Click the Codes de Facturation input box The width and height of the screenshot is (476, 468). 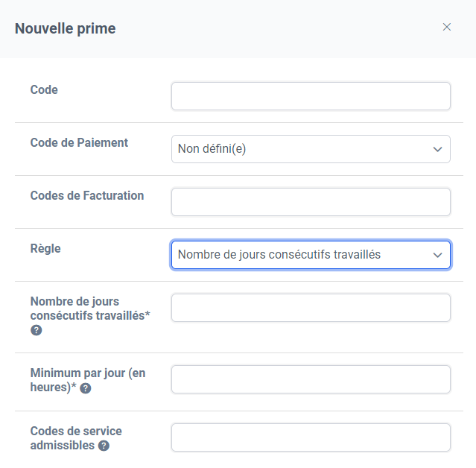[x=311, y=202]
